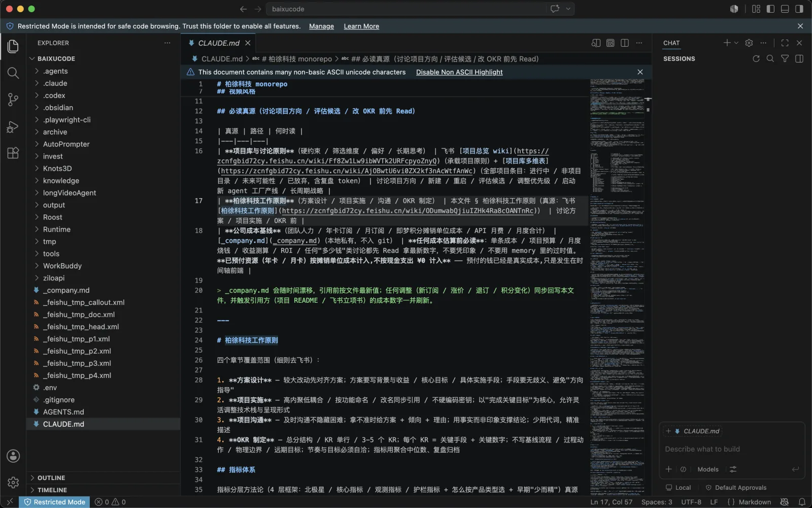Maximize the chat panel
Viewport: 812px width, 508px height.
[785, 43]
